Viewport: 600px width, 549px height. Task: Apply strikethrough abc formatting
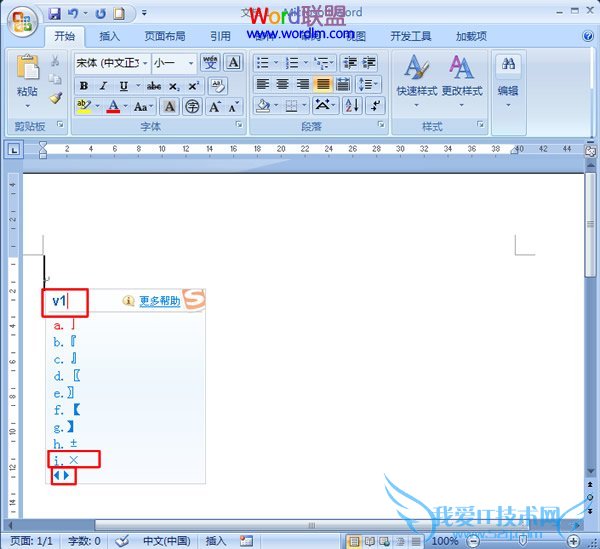(154, 86)
